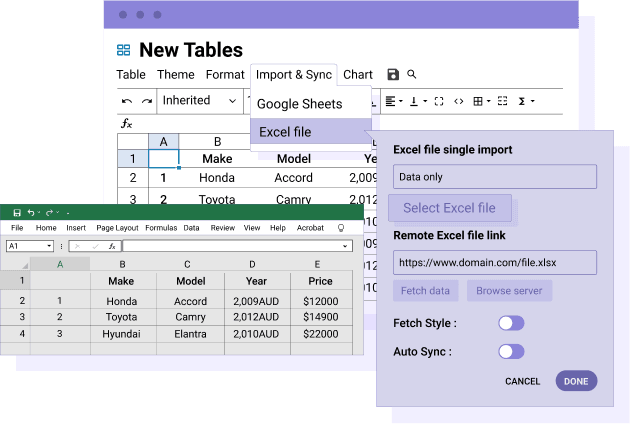Open the Chart menu
This screenshot has height=424, width=630.
coord(358,75)
